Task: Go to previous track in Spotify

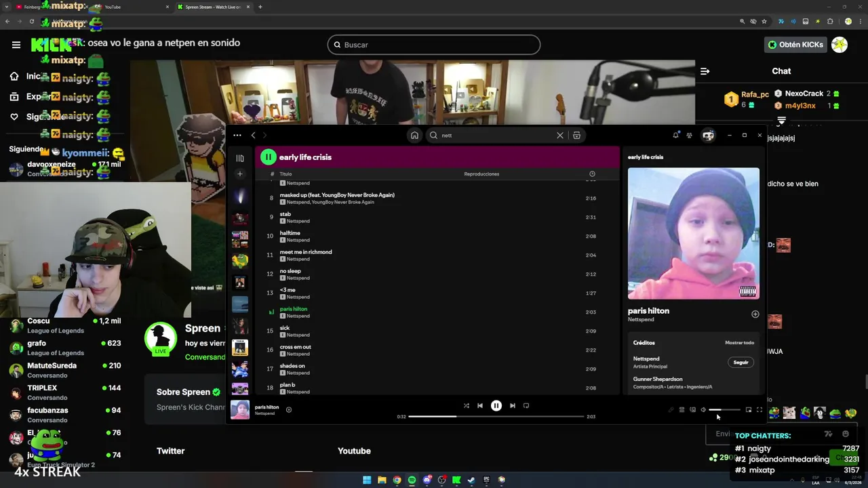Action: pos(479,405)
